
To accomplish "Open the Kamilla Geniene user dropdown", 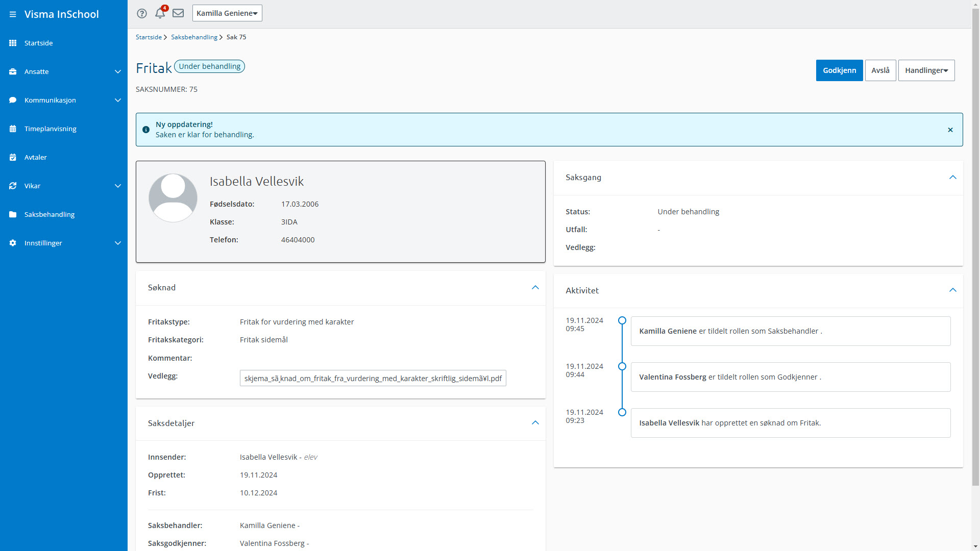I will pos(227,13).
